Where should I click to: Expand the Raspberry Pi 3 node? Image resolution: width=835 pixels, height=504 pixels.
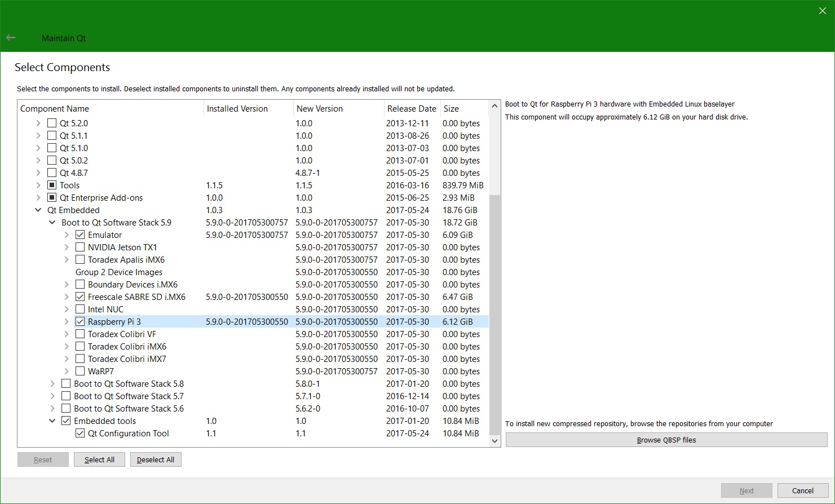tap(66, 321)
